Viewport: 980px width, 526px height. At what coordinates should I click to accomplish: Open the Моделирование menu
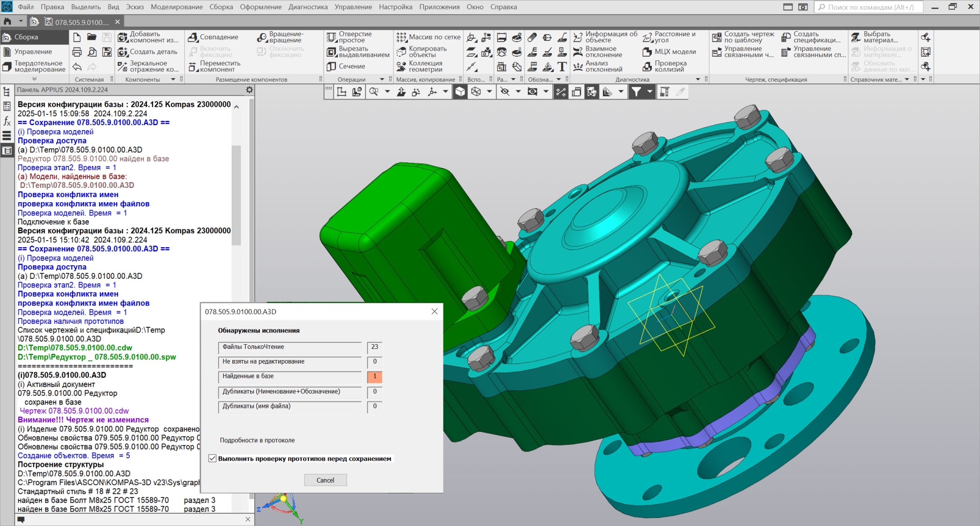click(177, 7)
